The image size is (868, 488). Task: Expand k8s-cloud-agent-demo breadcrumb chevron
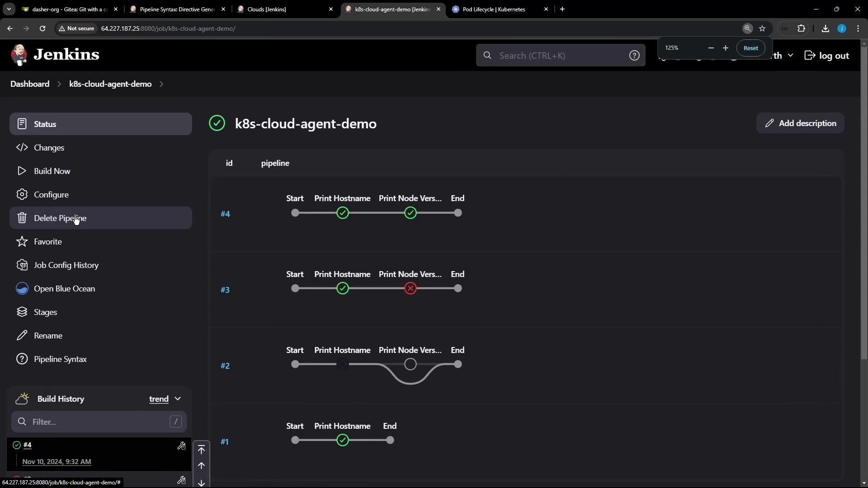tap(161, 84)
